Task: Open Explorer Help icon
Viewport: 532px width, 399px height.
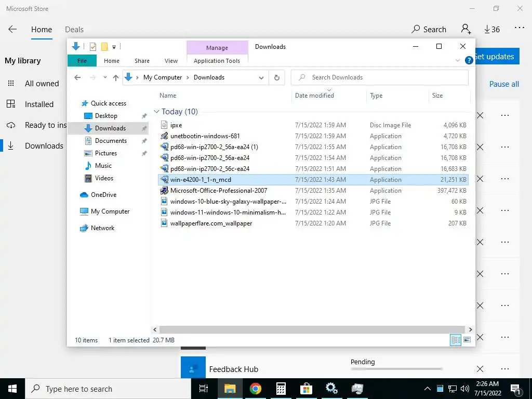Action: point(469,60)
